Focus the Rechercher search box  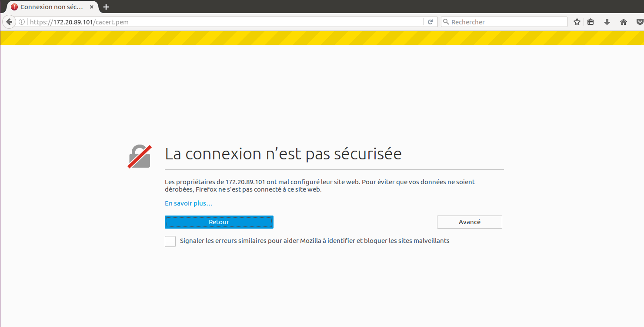(507, 22)
